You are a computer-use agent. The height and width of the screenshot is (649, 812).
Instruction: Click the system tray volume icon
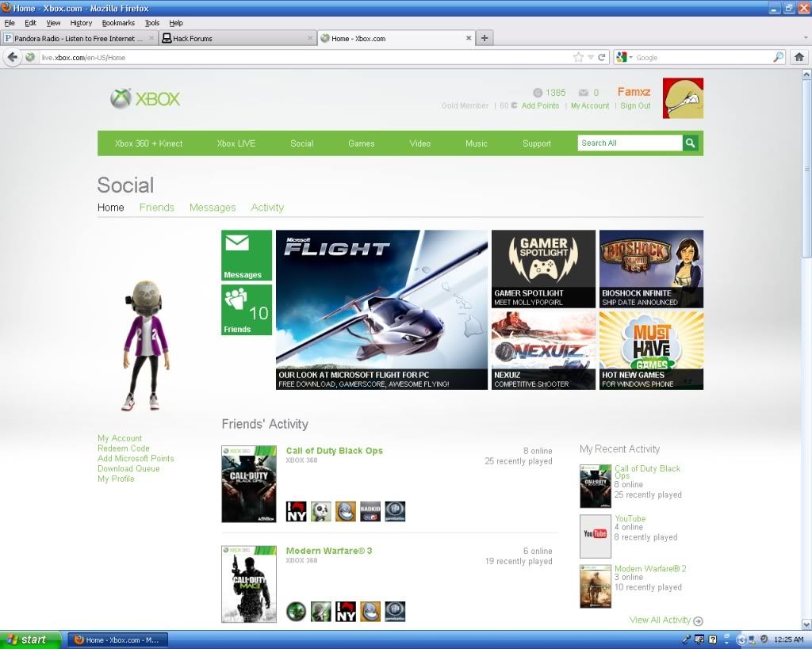(x=764, y=639)
